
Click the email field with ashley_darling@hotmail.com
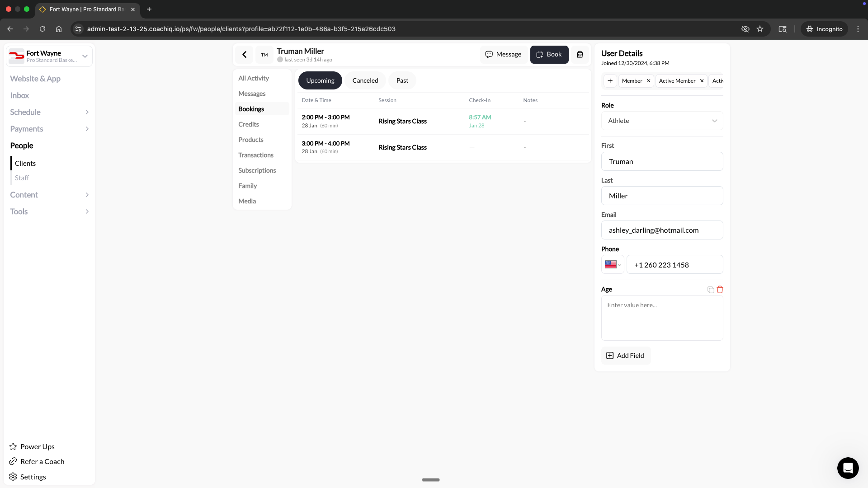(662, 230)
